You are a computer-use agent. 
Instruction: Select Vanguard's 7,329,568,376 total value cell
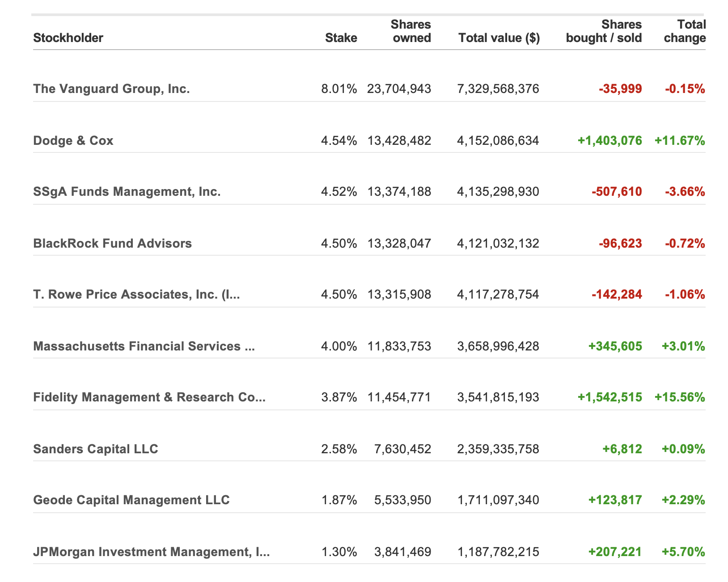(x=498, y=89)
